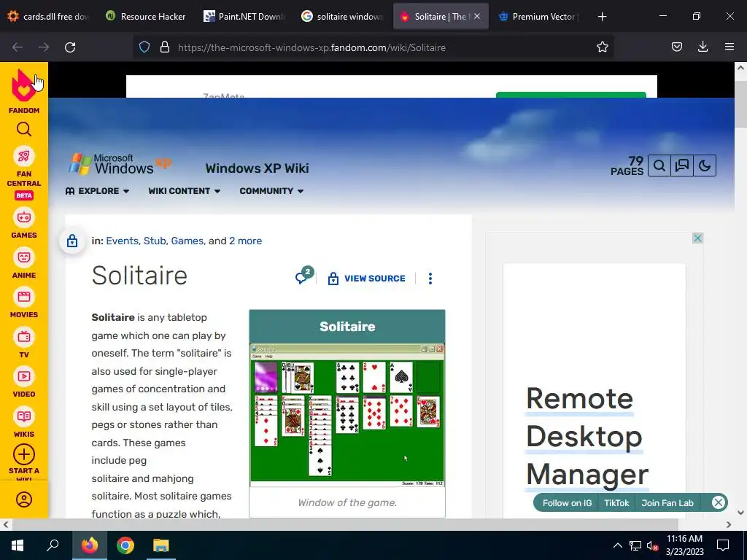The width and height of the screenshot is (747, 560).
Task: Open the Anime sidebar icon
Action: [24, 257]
